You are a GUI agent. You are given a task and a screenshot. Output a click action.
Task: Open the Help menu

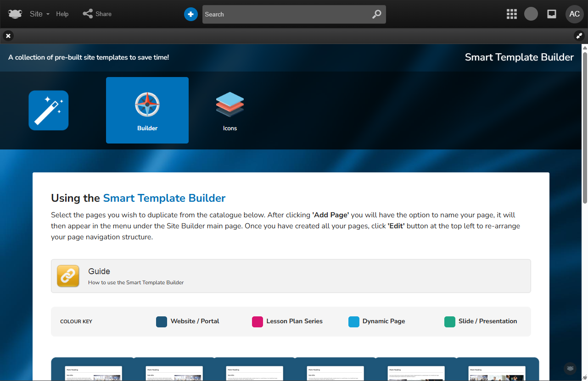click(62, 14)
